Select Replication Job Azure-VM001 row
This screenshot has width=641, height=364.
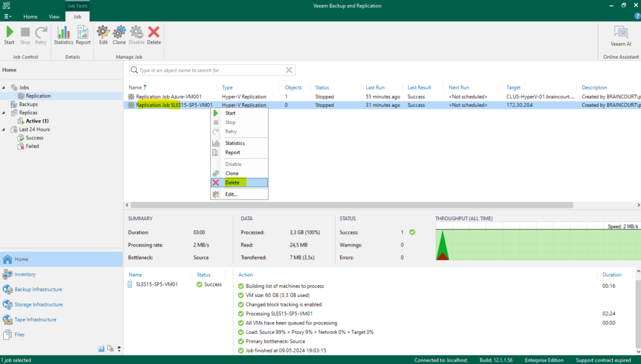coord(382,97)
